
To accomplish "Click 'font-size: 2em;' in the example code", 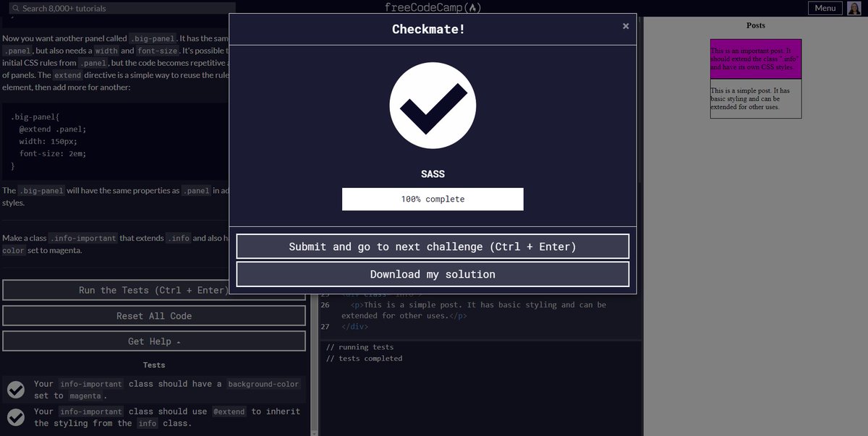I will [51, 153].
